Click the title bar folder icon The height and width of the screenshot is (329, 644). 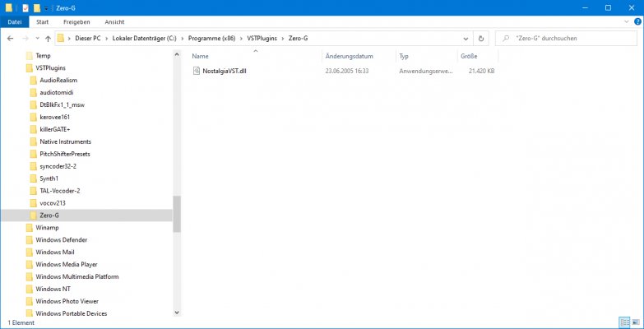[x=8, y=7]
